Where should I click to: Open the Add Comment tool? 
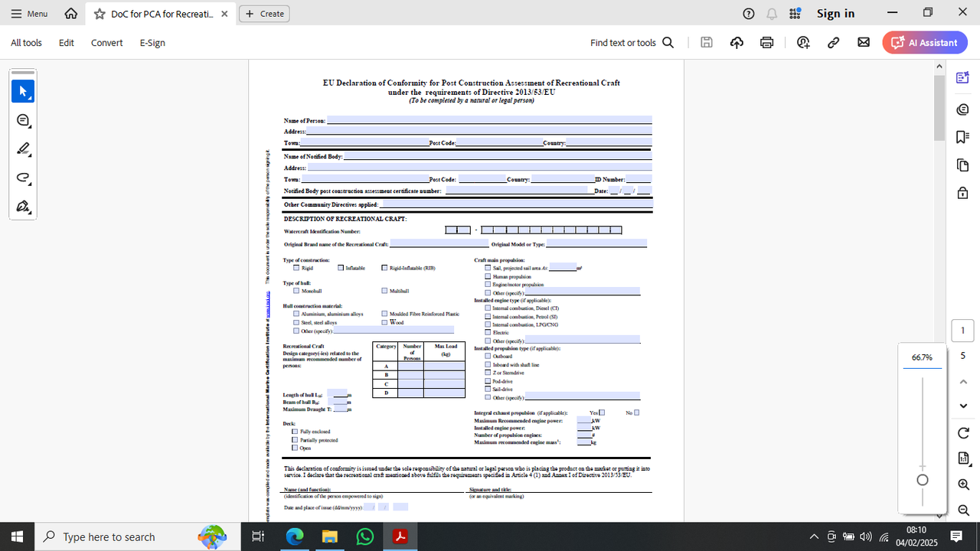click(23, 119)
